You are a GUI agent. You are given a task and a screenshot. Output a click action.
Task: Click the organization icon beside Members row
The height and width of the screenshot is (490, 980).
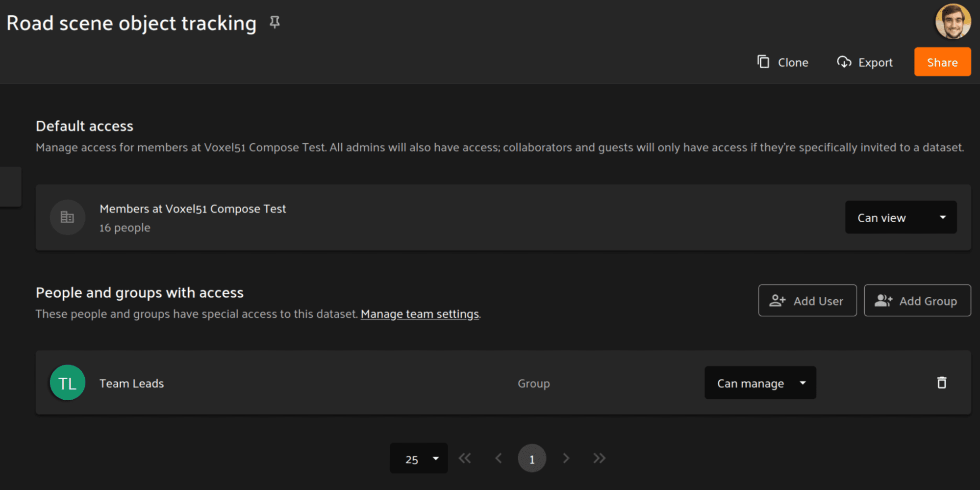[x=68, y=217]
